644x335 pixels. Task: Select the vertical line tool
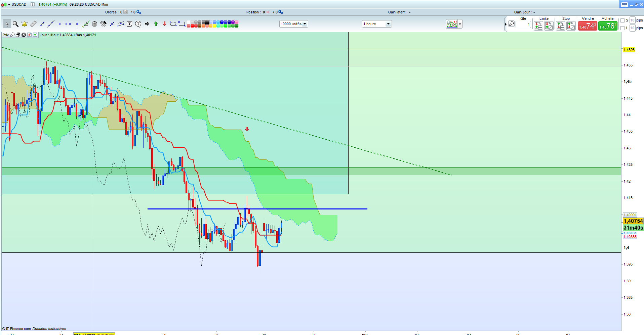pyautogui.click(x=77, y=24)
